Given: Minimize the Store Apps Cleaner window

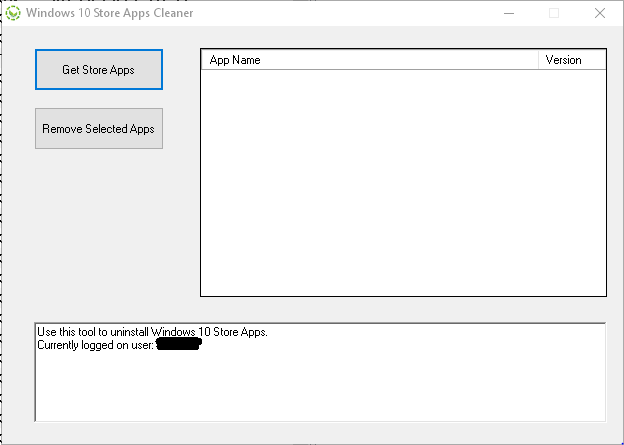Looking at the screenshot, I should (509, 13).
